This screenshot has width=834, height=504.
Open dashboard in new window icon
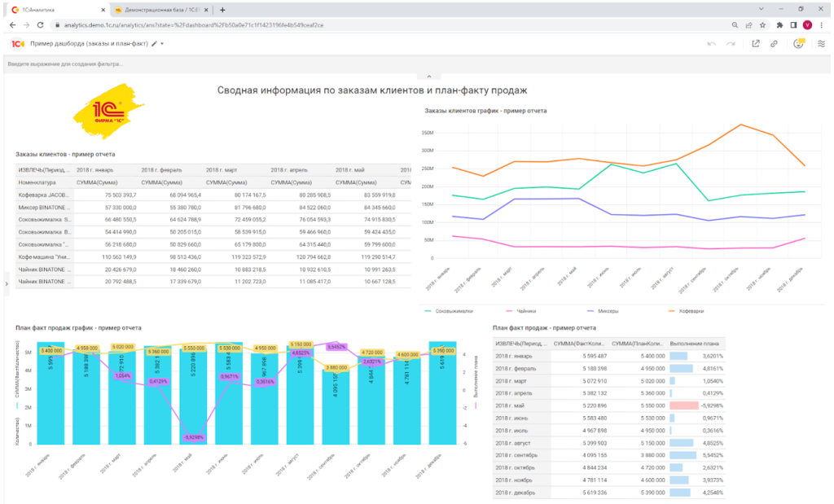click(755, 44)
